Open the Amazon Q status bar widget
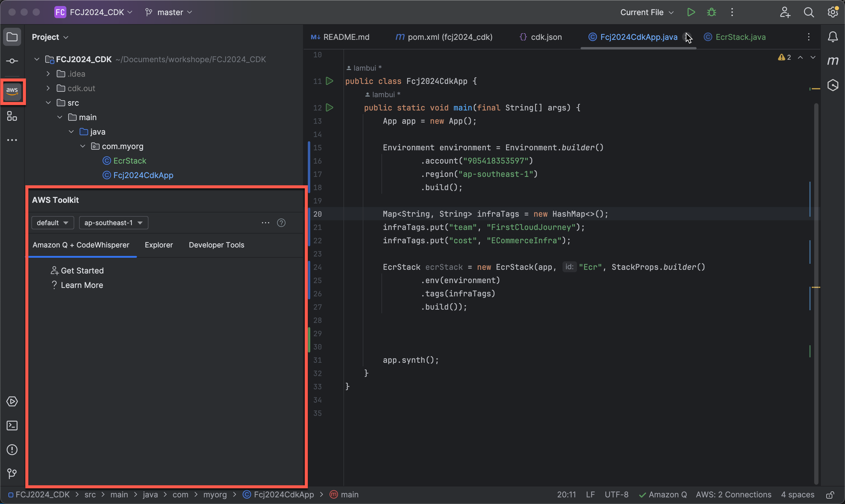The image size is (845, 504). 663,495
